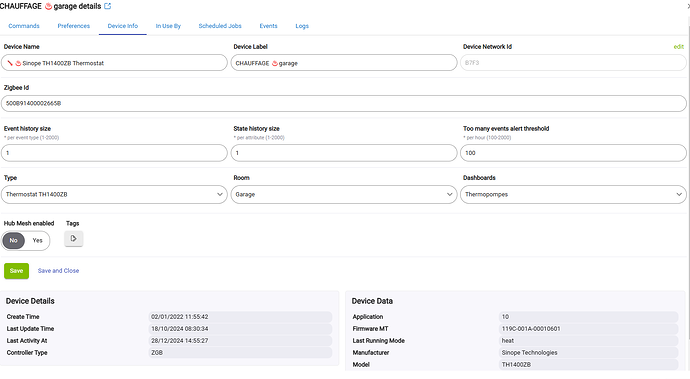Click the Too many events alert threshold field
The image size is (690, 379).
(573, 153)
